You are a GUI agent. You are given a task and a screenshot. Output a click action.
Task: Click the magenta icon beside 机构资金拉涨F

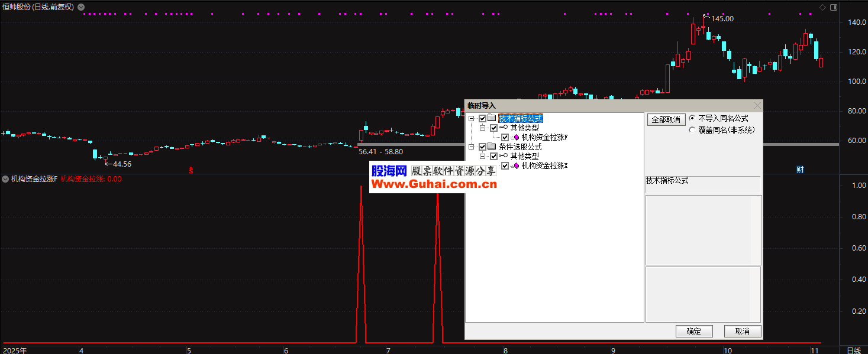[x=515, y=137]
